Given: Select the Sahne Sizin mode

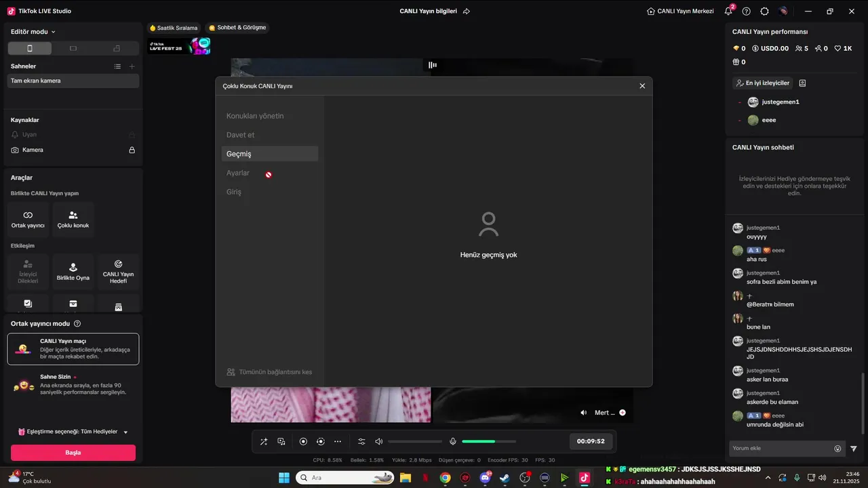Looking at the screenshot, I should pos(73,384).
